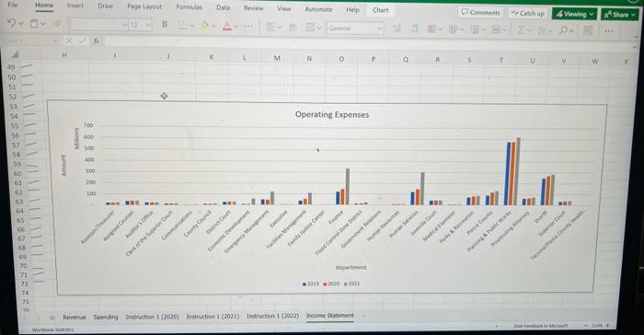Click the Align text icon

[270, 27]
